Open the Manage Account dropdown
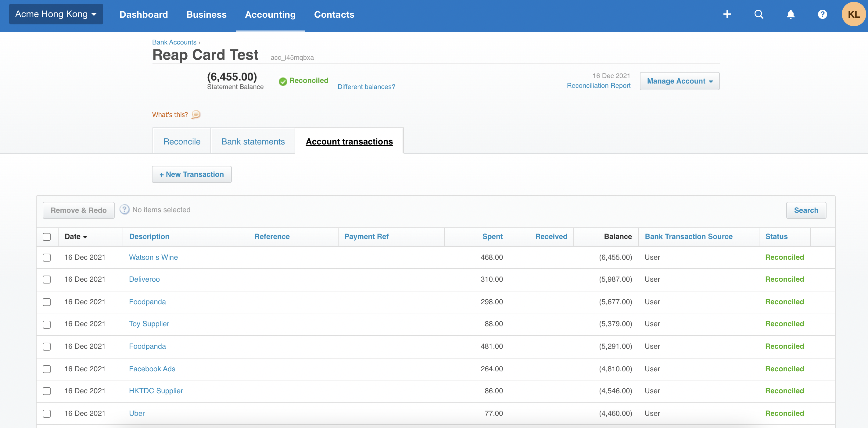 click(679, 81)
